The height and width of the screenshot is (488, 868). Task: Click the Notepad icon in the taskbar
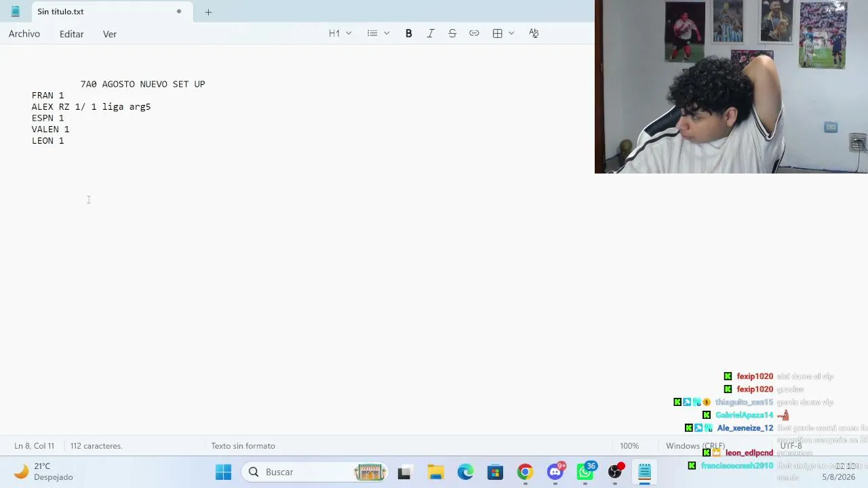(x=644, y=472)
